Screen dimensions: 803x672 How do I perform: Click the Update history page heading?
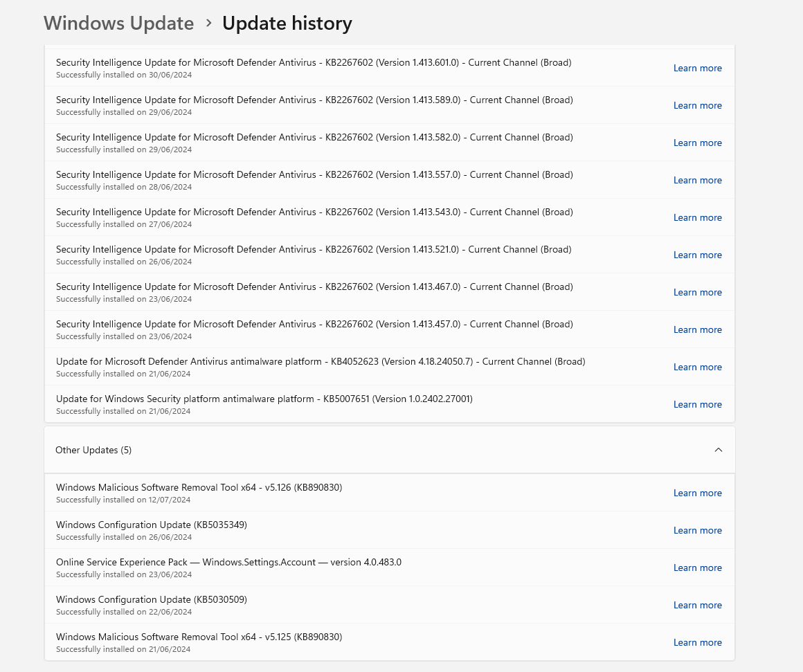click(x=287, y=23)
